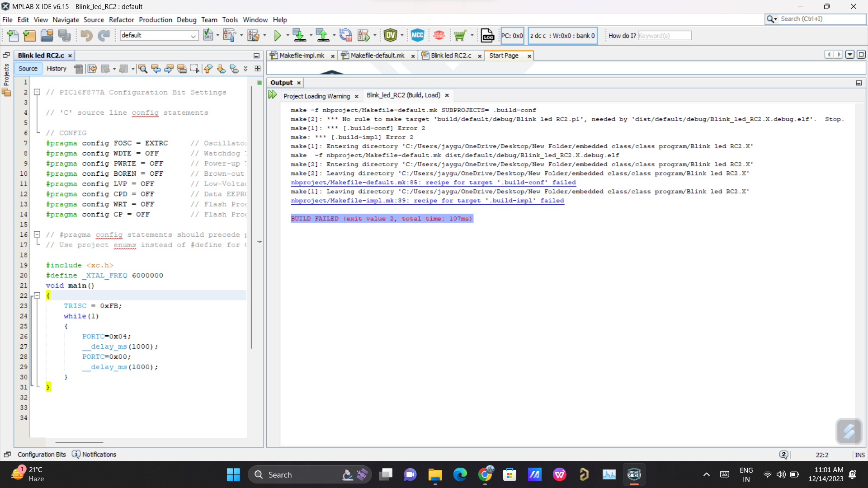Re-run build using the green double arrow
The image size is (868, 488).
pyautogui.click(x=273, y=95)
